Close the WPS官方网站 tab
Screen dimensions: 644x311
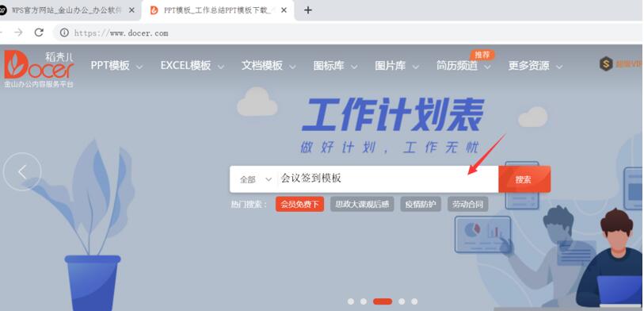131,10
